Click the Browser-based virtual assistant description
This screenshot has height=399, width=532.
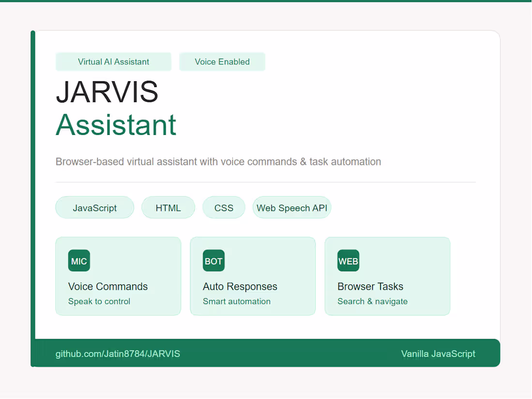click(x=218, y=162)
